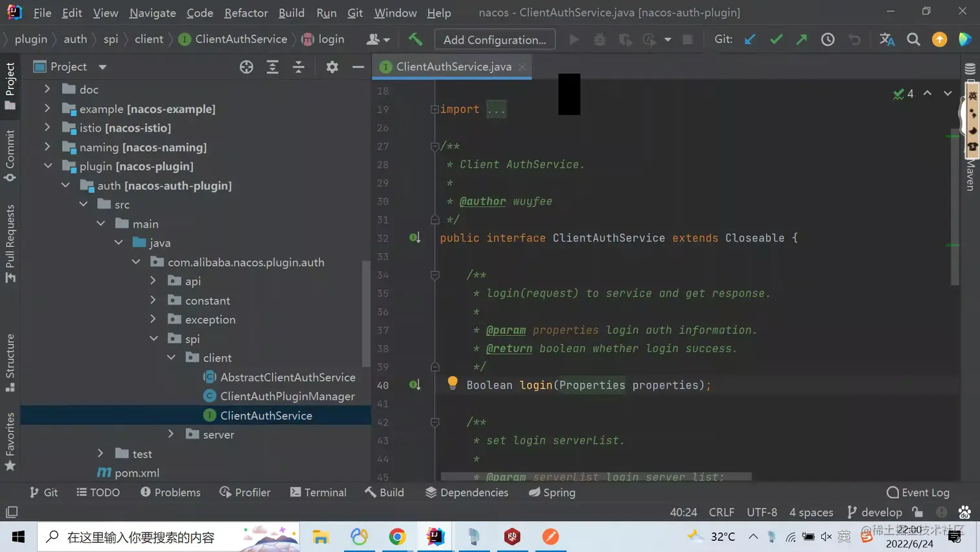Collapse the auth [nacos-auth-plugin] module
This screenshot has height=552, width=980.
pos(65,186)
